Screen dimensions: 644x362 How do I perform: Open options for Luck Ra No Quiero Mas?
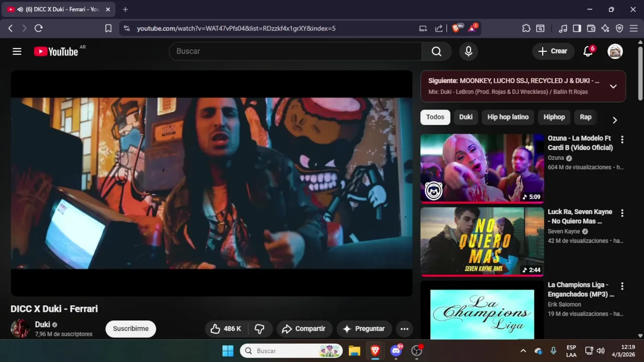(622, 213)
